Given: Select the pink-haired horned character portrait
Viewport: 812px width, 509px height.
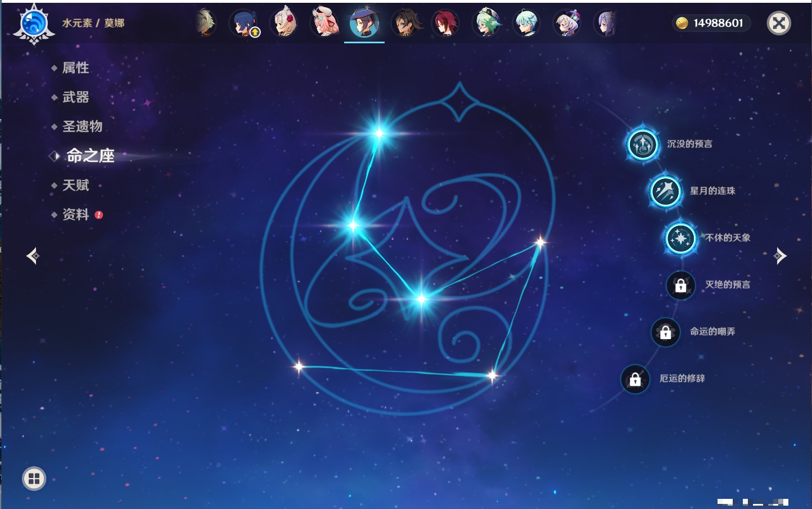Looking at the screenshot, I should (x=324, y=23).
